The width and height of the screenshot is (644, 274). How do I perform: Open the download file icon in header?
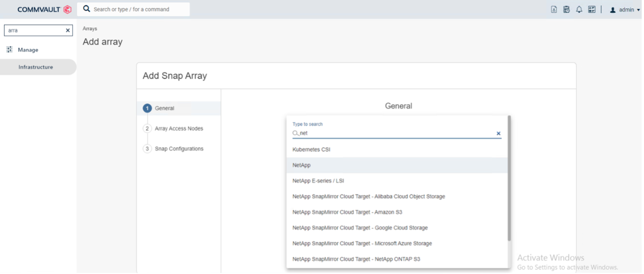pyautogui.click(x=554, y=9)
